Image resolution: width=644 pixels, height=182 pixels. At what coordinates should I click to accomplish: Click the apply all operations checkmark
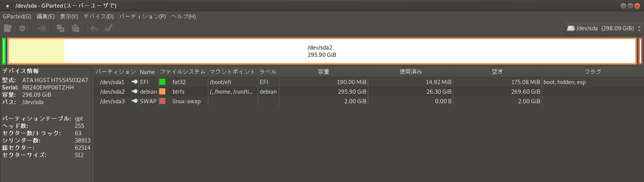[109, 28]
